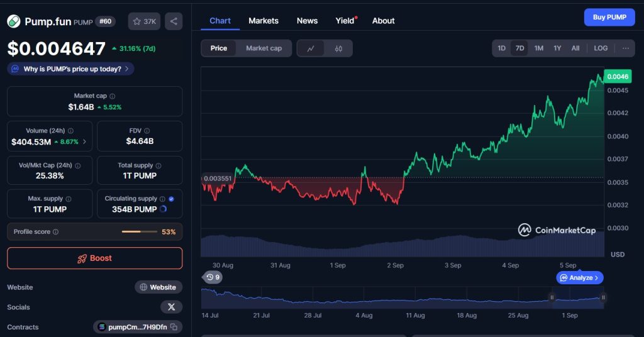Expand Volume (24h) details arrow
Image resolution: width=644 pixels, height=337 pixels.
tap(85, 142)
